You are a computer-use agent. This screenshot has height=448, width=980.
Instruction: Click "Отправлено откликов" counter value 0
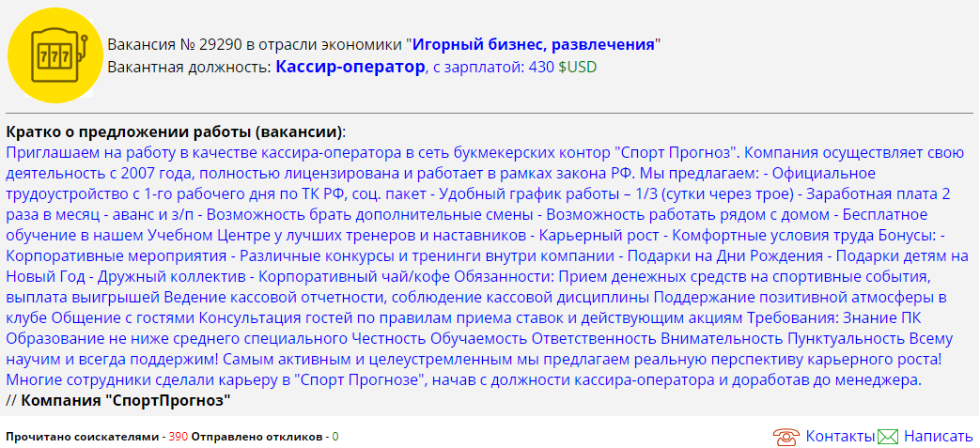point(335,437)
